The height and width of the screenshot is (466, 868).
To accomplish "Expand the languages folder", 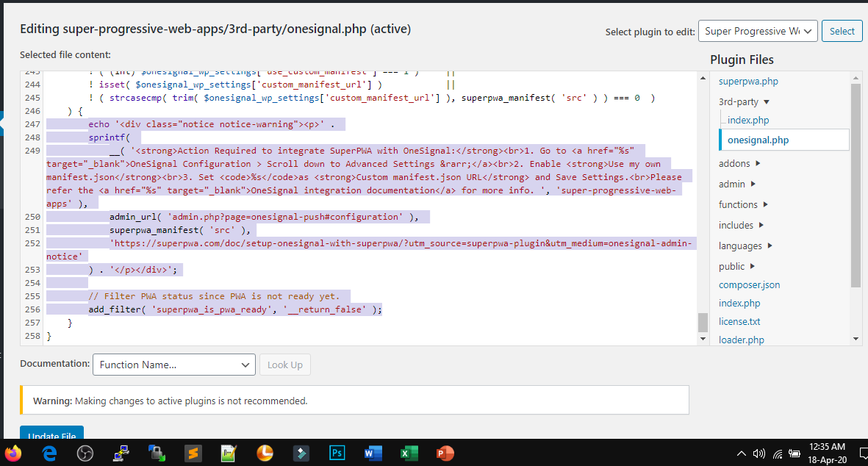I will click(x=746, y=245).
